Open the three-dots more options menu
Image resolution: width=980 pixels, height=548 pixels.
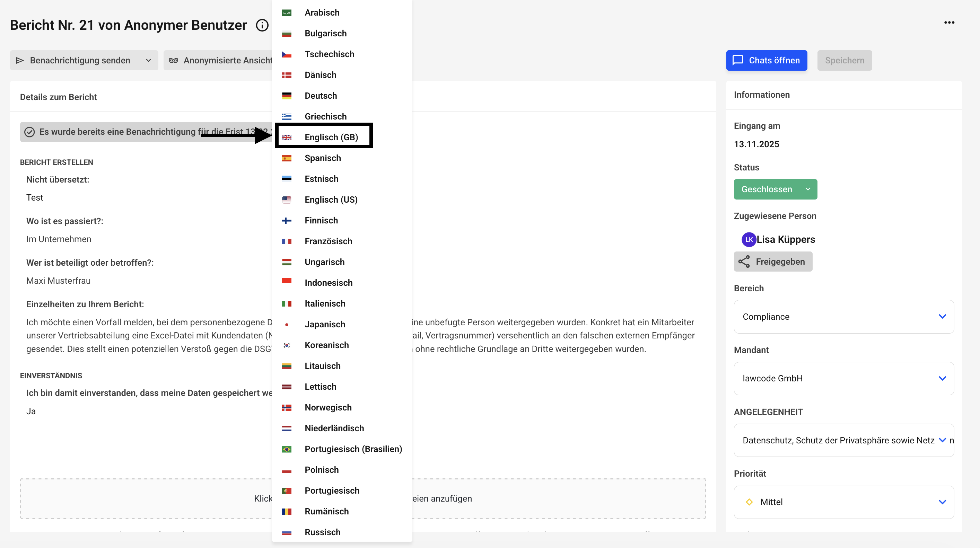(x=949, y=23)
